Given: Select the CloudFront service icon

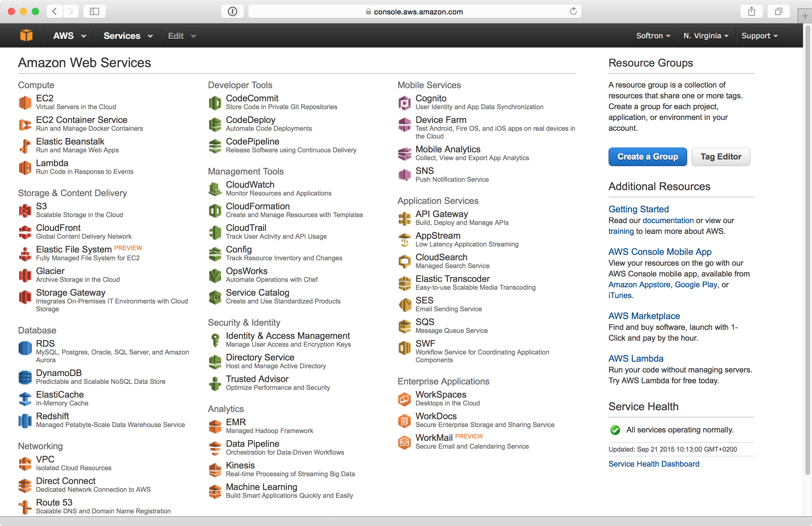Looking at the screenshot, I should pos(25,232).
